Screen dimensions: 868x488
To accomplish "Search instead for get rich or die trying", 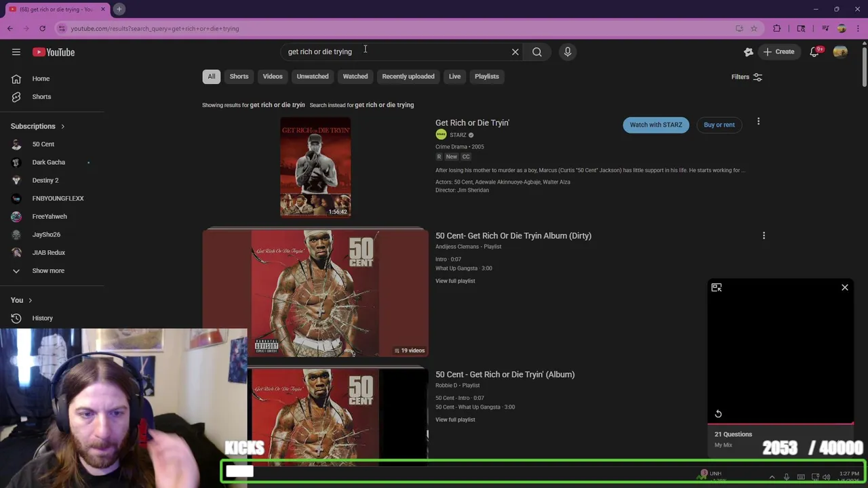I will 384,105.
